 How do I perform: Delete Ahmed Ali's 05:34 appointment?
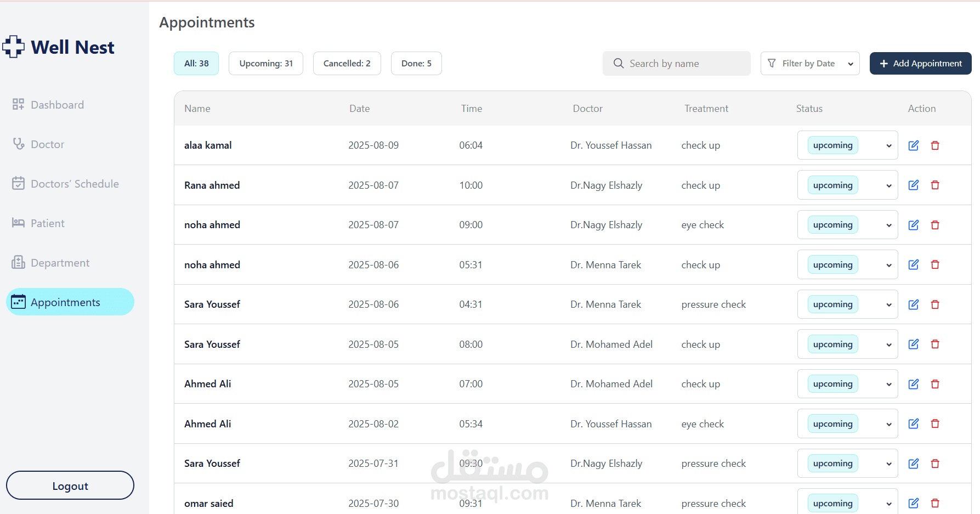[x=935, y=423]
